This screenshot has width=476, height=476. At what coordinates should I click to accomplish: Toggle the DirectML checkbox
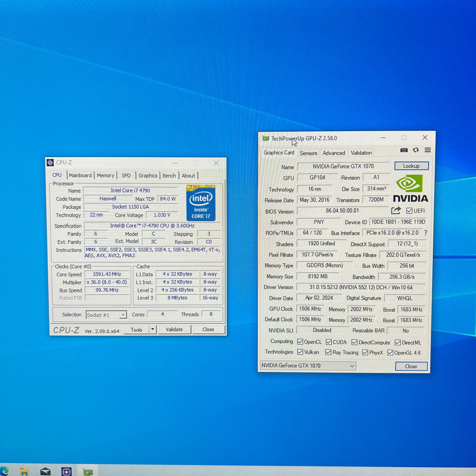point(398,342)
